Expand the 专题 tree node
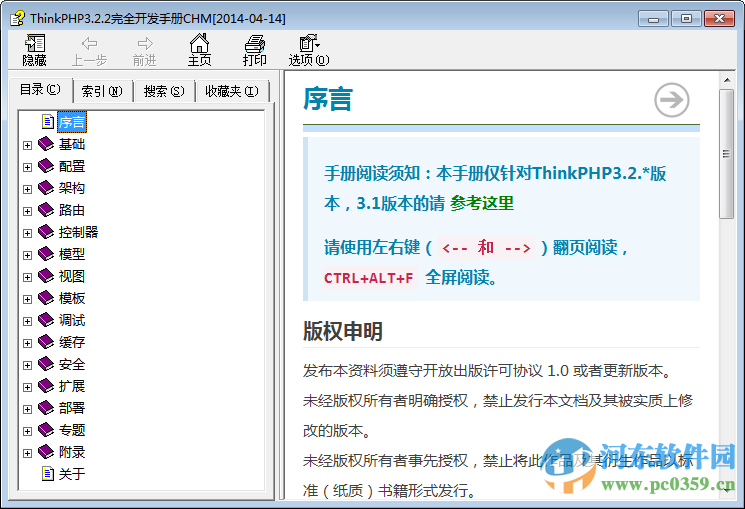Viewport: 745px width, 509px height. (x=28, y=431)
